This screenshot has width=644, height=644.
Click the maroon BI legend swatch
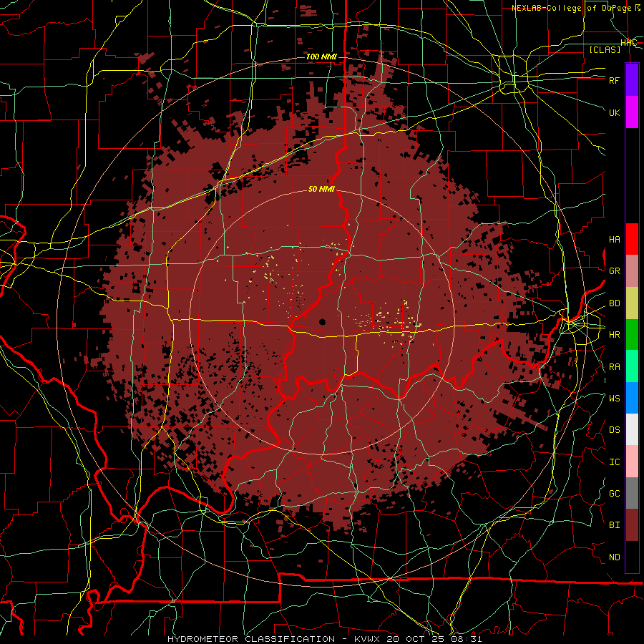632,525
